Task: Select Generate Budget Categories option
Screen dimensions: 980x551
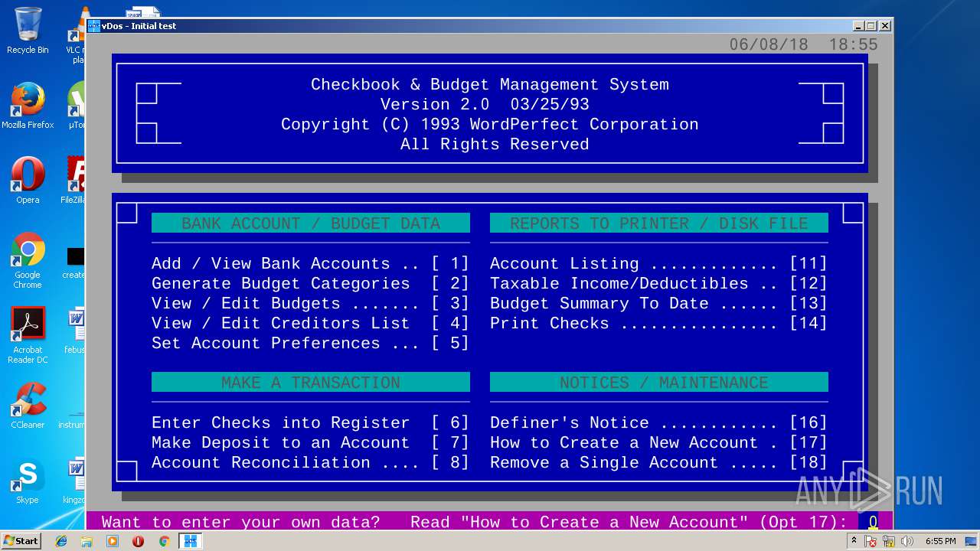Action: [x=310, y=283]
